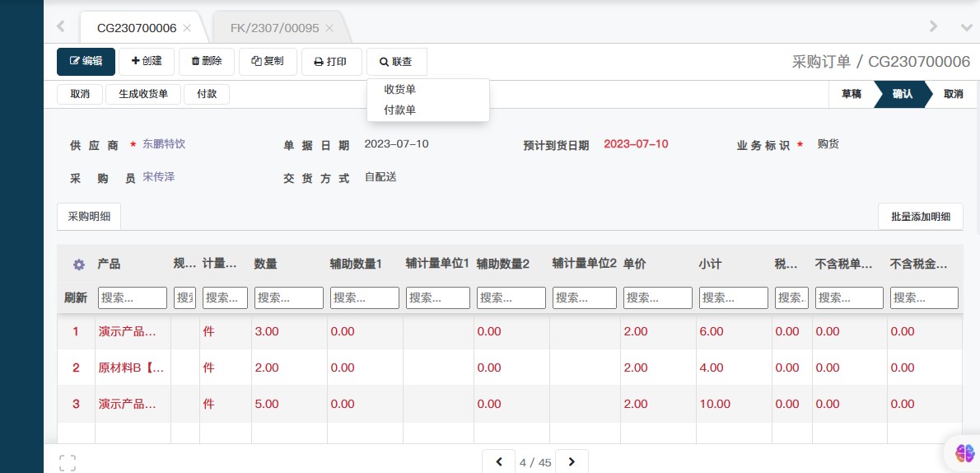Screen dimensions: 980x473
Task: Select 付款单 from the dropdown menu
Action: [400, 110]
